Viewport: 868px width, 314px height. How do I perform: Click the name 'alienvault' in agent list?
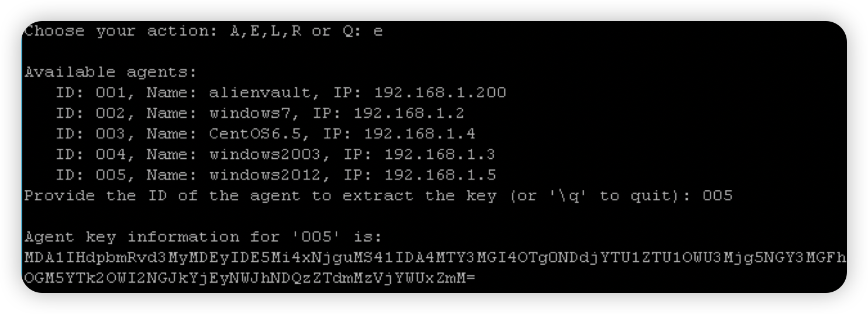pyautogui.click(x=260, y=93)
